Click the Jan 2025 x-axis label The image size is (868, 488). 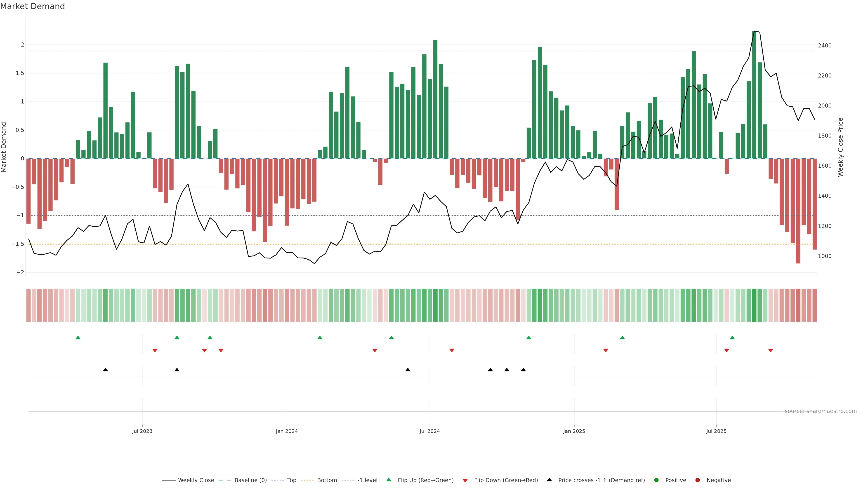(574, 431)
